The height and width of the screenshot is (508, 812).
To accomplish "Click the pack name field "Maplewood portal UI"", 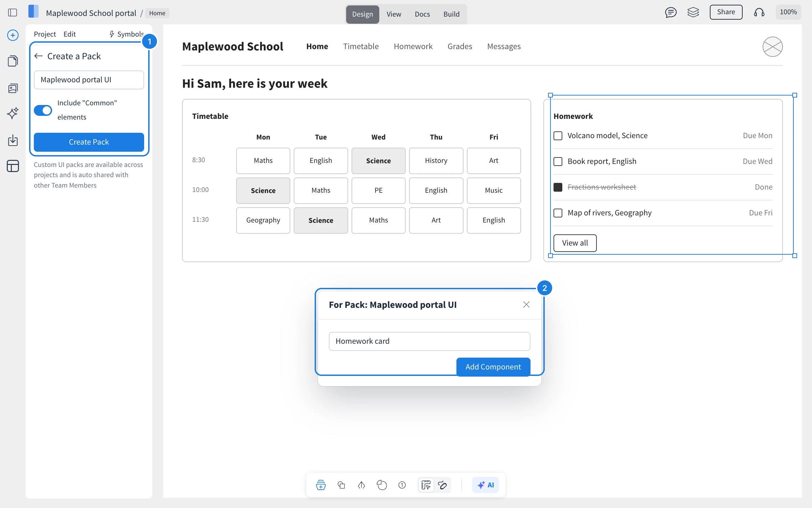I will [x=89, y=80].
